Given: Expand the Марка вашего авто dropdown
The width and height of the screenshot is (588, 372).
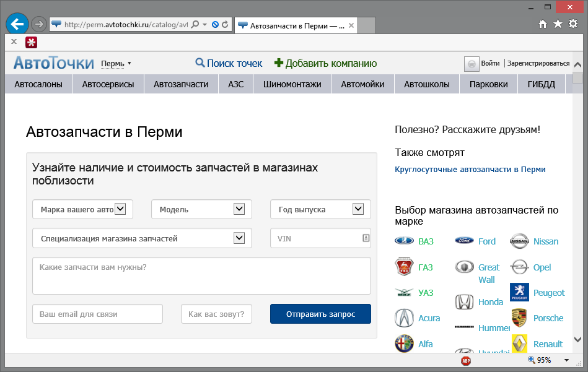Looking at the screenshot, I should pos(120,209).
